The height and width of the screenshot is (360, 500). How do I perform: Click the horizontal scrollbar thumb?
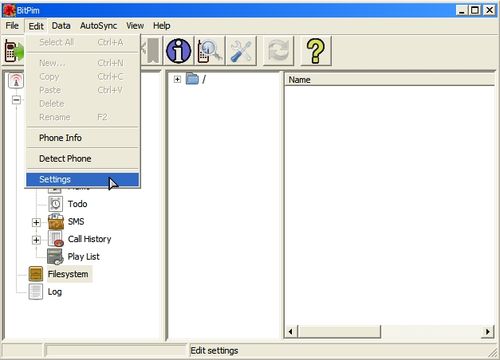[339, 332]
